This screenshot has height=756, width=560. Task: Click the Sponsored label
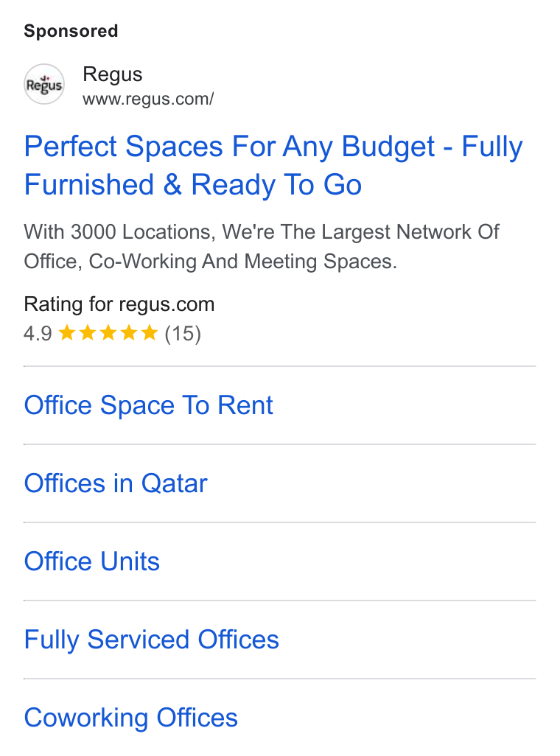71,32
